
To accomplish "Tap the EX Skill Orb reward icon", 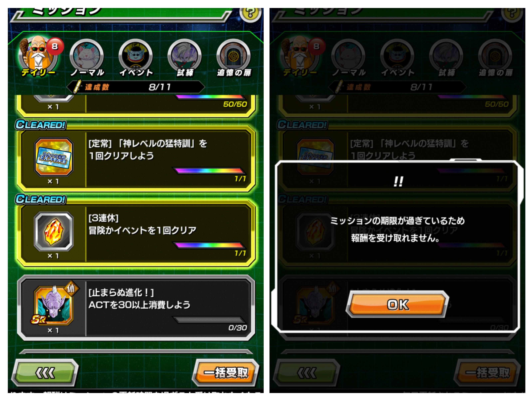I will coord(54,157).
